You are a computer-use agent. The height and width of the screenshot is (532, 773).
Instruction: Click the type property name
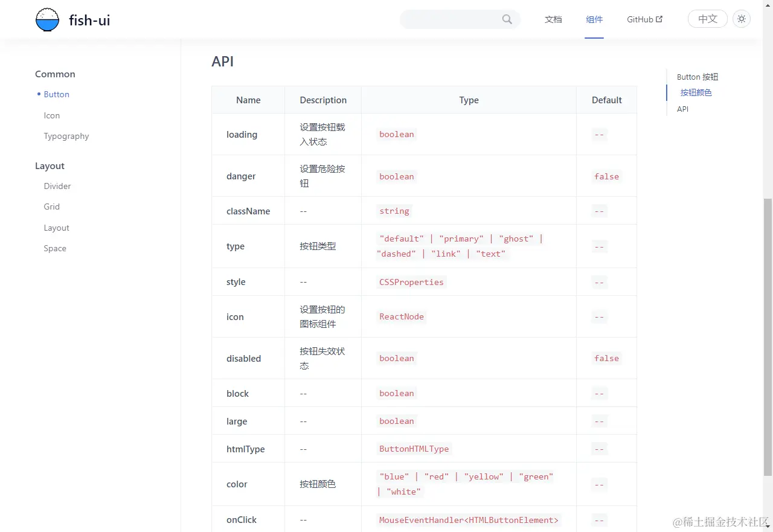pyautogui.click(x=236, y=246)
